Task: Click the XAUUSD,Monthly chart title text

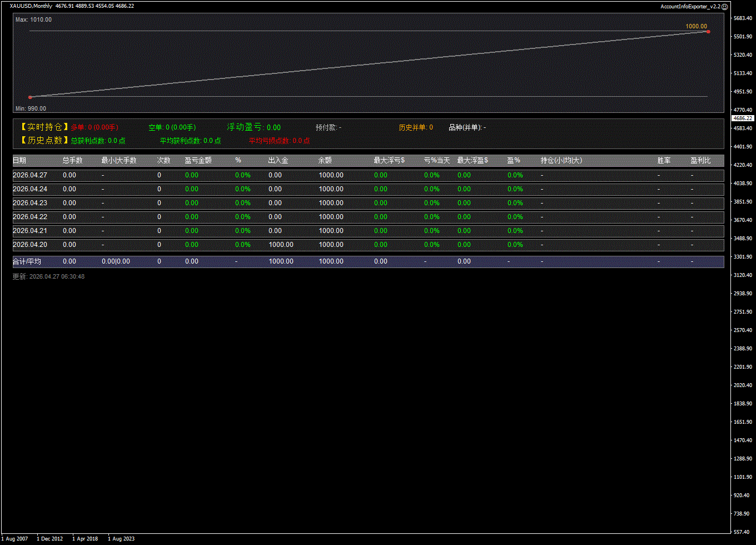Action: click(31, 6)
